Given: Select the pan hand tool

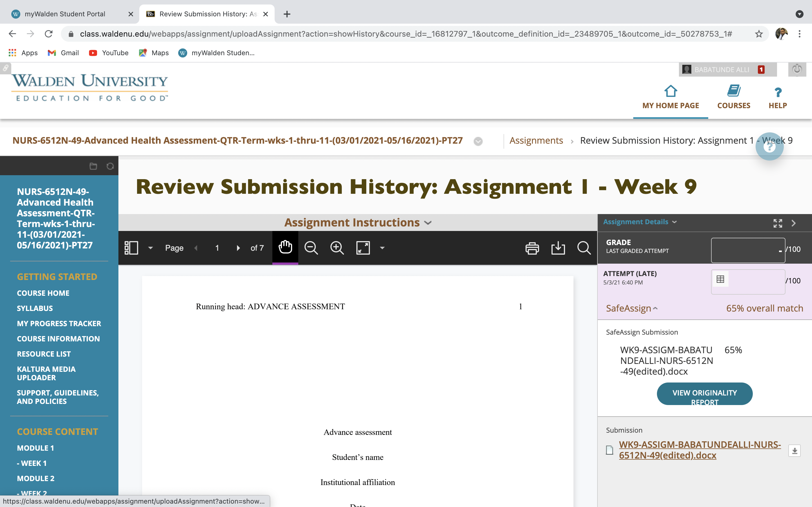Looking at the screenshot, I should coord(285,248).
